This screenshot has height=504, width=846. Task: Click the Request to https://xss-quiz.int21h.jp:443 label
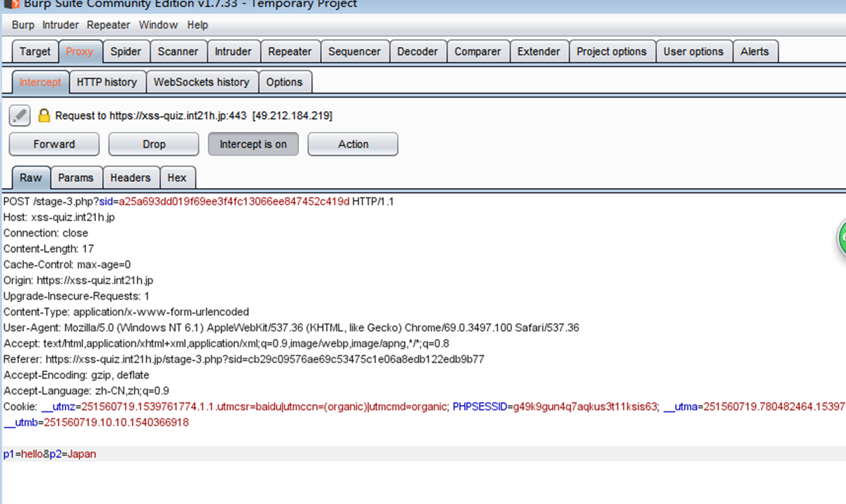tap(194, 115)
